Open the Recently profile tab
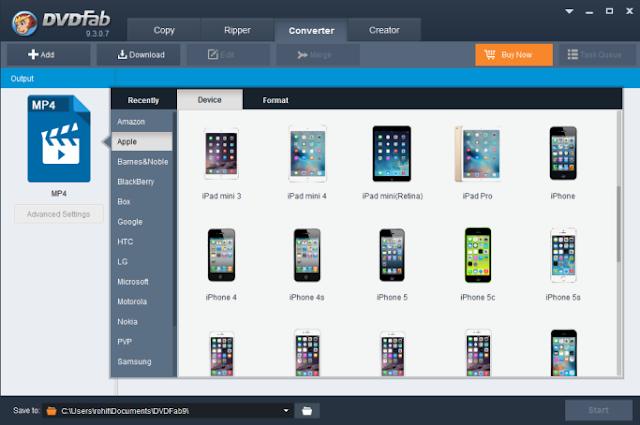 point(143,100)
